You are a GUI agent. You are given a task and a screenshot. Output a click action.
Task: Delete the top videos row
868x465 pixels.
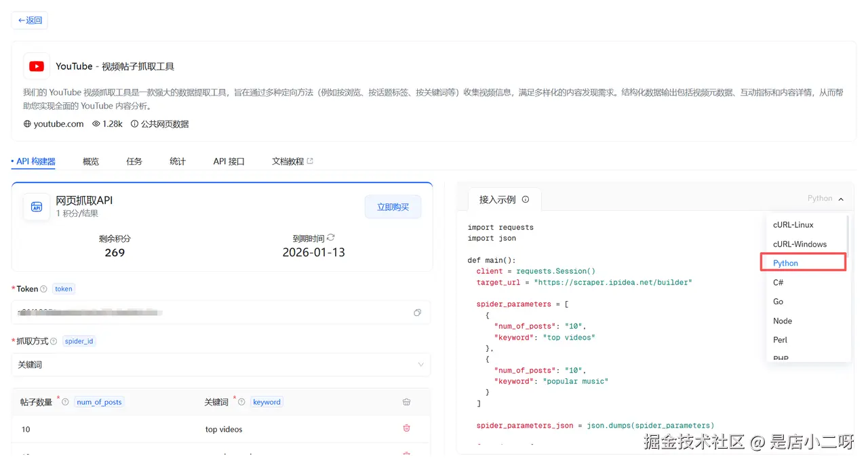pyautogui.click(x=406, y=428)
